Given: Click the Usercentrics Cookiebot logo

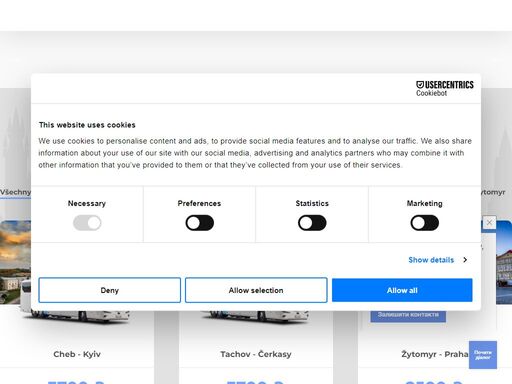Looking at the screenshot, I should (x=444, y=89).
